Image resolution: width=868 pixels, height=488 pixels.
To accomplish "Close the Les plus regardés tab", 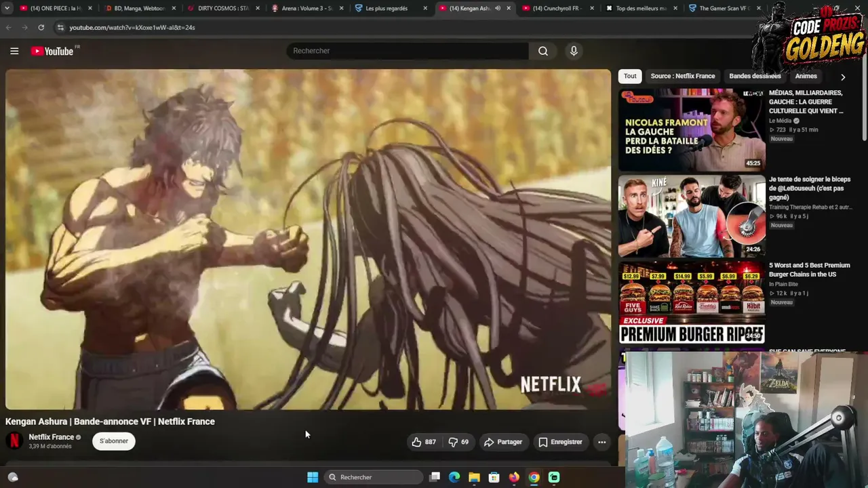I will (425, 8).
